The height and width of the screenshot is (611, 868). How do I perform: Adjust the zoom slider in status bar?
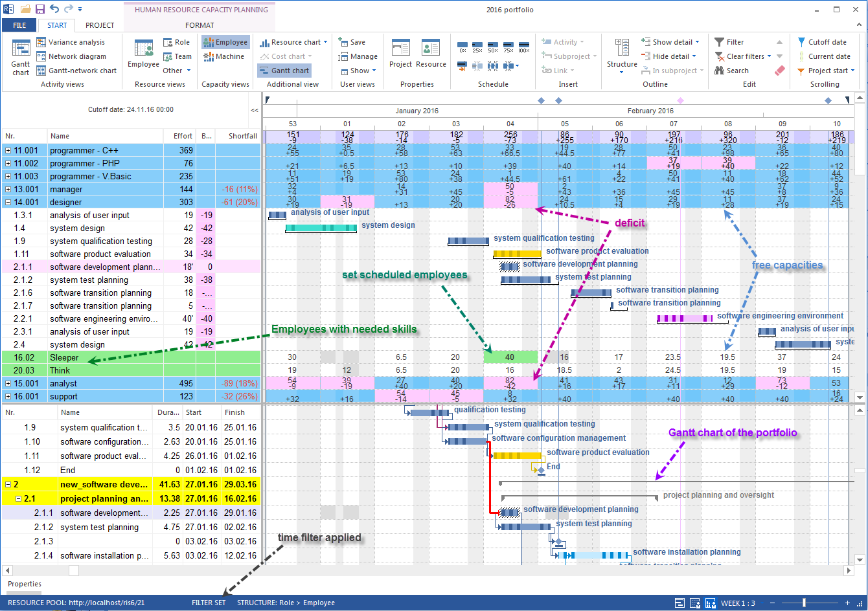click(x=804, y=603)
